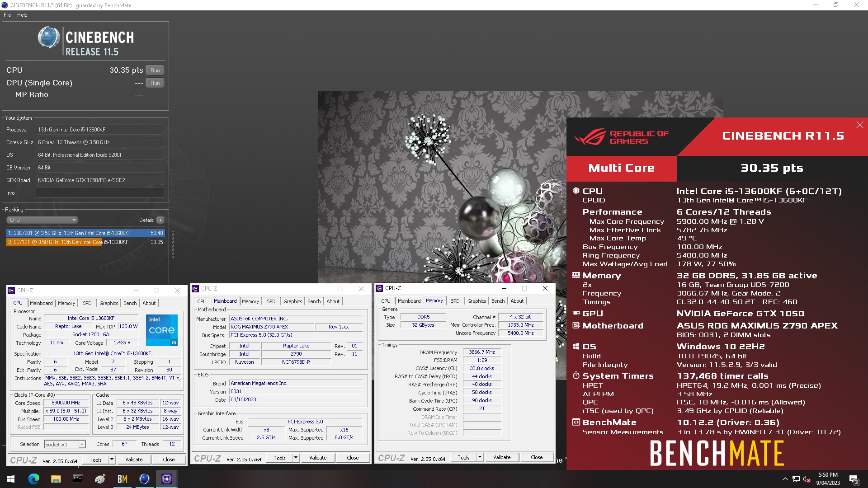Open Bench tab in first CPU-Z window

[x=130, y=303]
